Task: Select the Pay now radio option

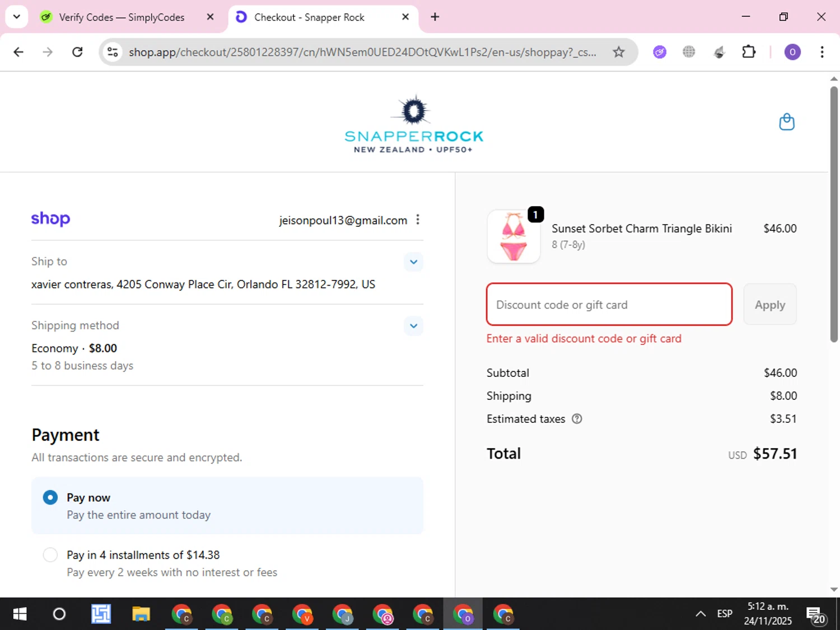Action: (50, 497)
